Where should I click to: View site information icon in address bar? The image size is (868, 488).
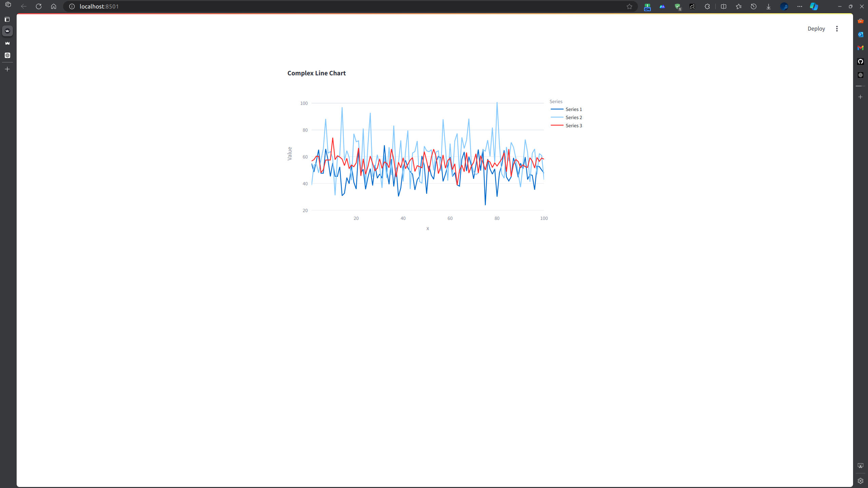click(x=72, y=6)
